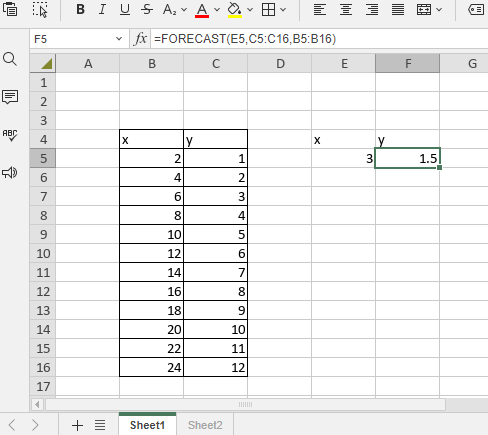Viewport: 488px width, 435px height.
Task: Add a new sheet with plus button
Action: (x=77, y=425)
